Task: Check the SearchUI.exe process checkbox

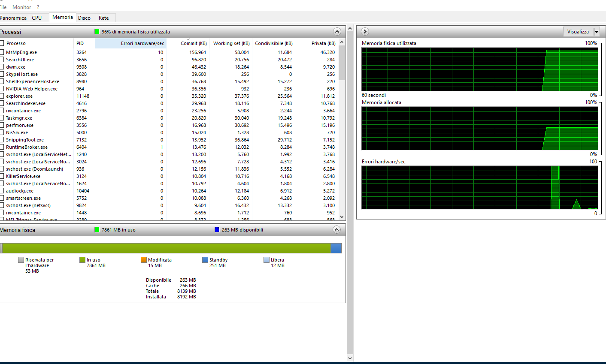Action: (2, 60)
